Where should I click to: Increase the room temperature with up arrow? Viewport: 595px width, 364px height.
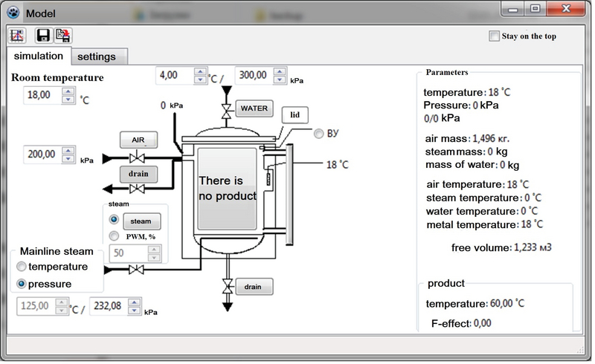[68, 91]
